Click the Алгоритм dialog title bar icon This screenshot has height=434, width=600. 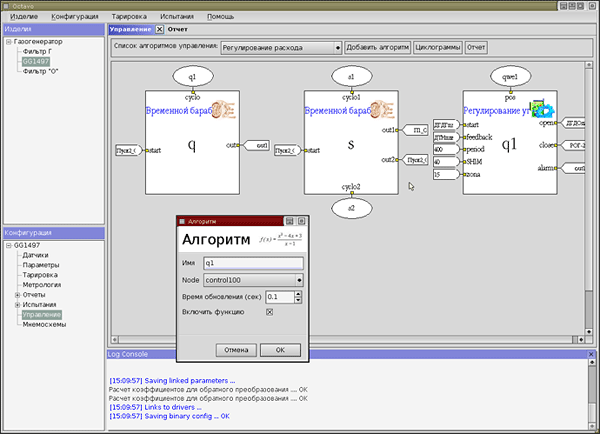pyautogui.click(x=182, y=221)
